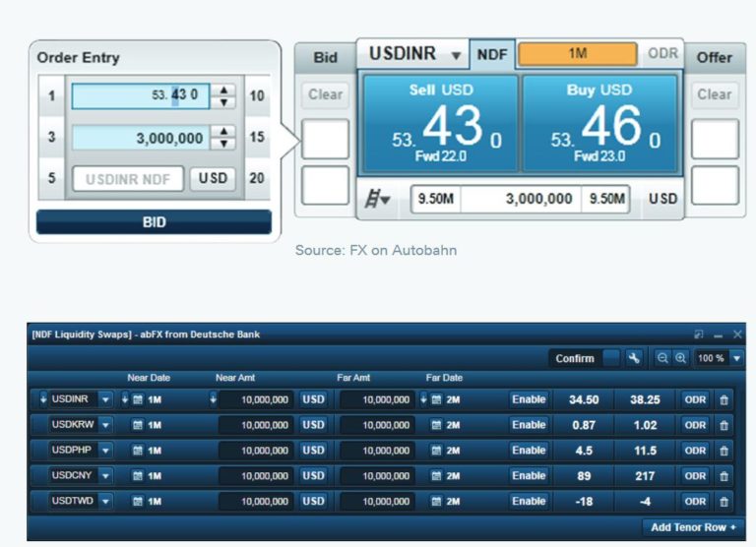Click the ladder icon below Sell USD

(373, 199)
